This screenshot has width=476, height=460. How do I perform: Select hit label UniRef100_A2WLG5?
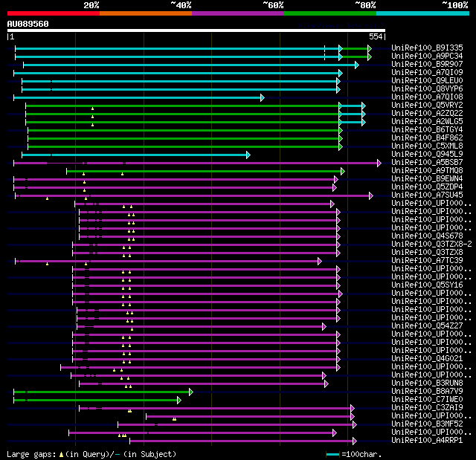coord(427,122)
